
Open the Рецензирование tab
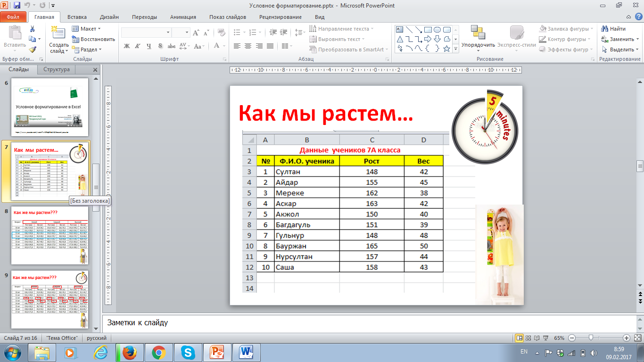click(281, 17)
